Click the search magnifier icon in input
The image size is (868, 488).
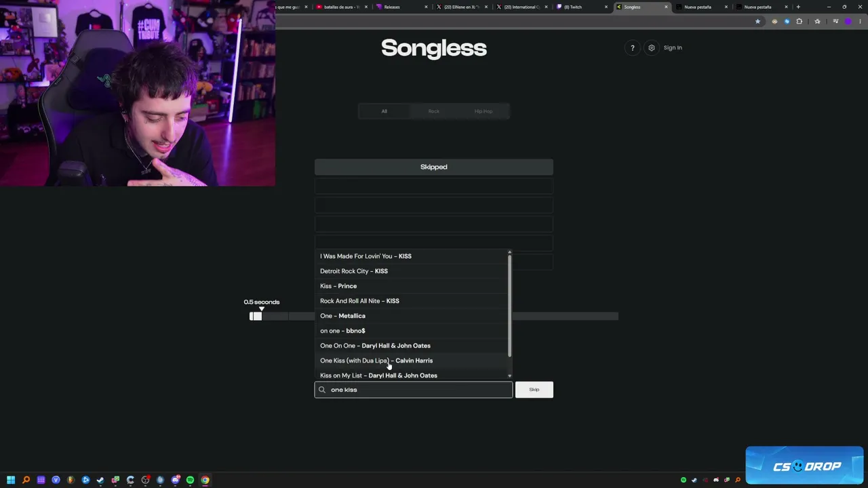pos(322,390)
